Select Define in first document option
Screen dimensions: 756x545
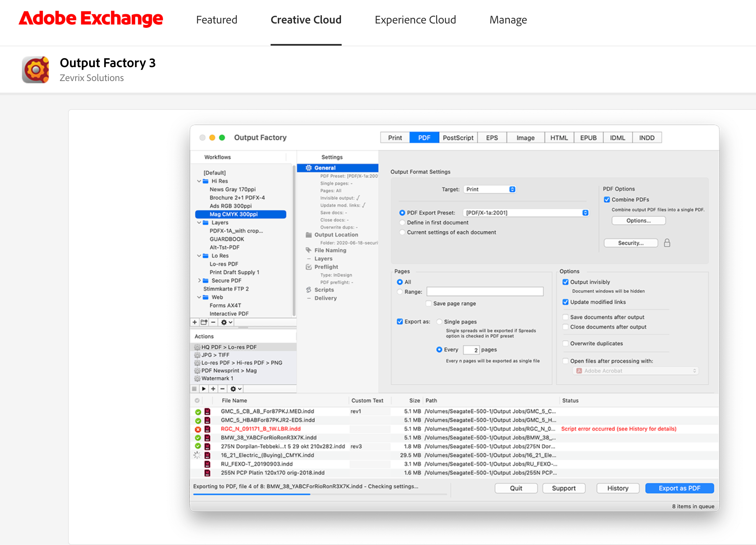coord(402,223)
